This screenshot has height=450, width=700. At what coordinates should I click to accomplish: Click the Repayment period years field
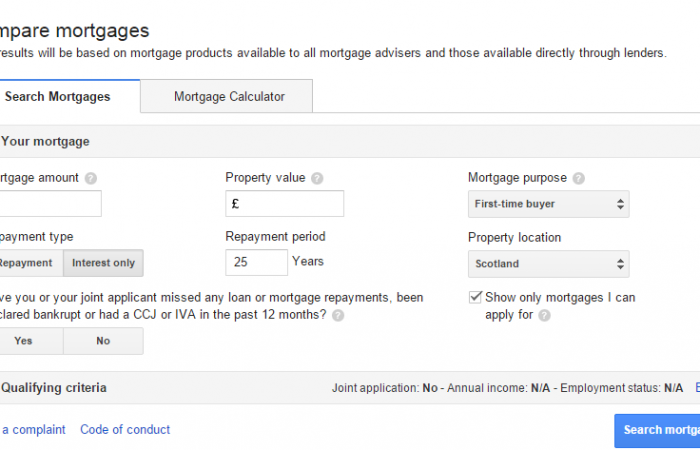point(256,263)
